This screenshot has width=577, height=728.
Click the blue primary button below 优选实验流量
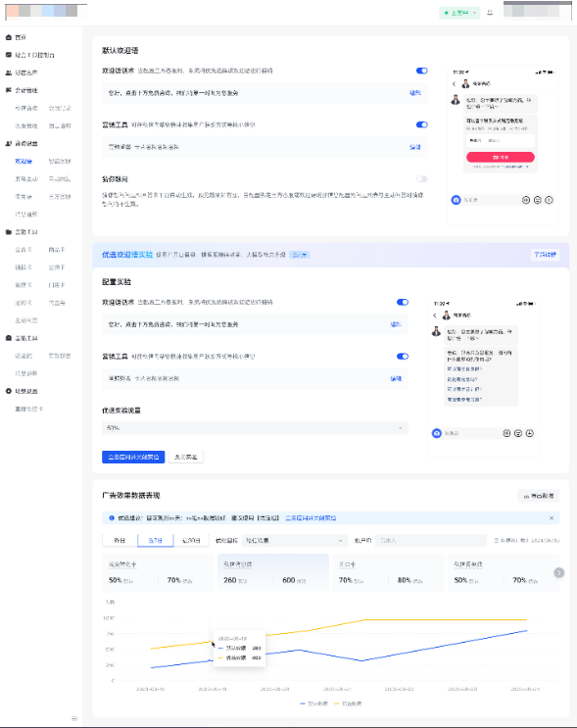[133, 457]
